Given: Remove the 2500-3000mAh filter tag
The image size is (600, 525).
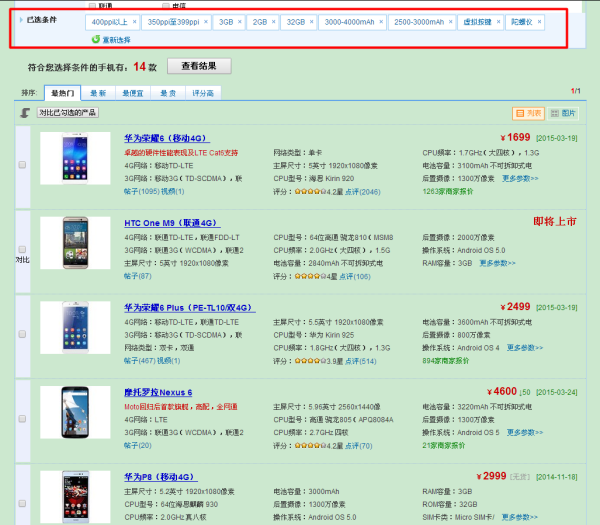Looking at the screenshot, I should click(450, 22).
